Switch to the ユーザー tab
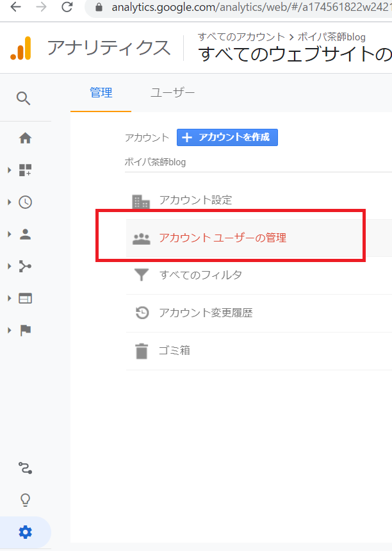The image size is (392, 551). point(172,93)
